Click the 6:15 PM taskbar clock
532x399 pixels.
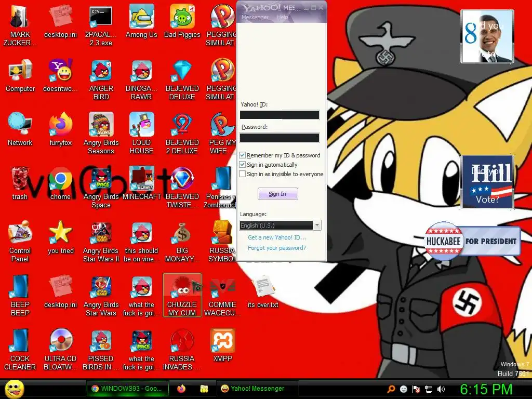click(486, 389)
